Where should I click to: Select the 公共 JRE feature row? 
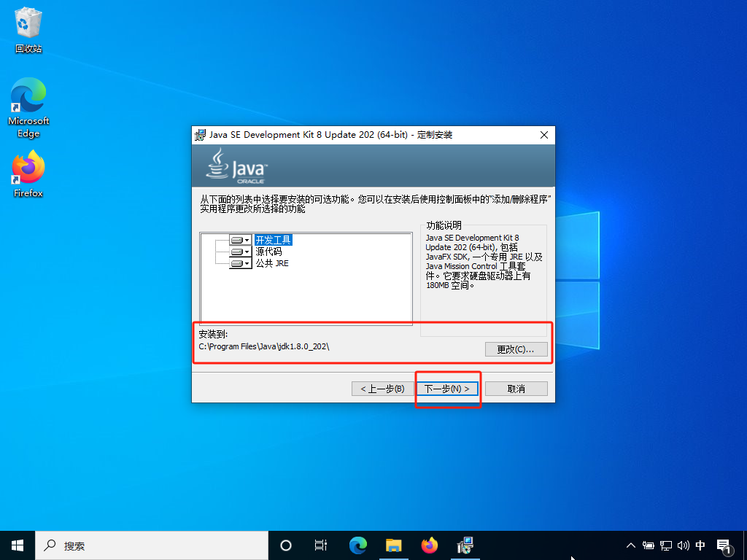point(272,262)
